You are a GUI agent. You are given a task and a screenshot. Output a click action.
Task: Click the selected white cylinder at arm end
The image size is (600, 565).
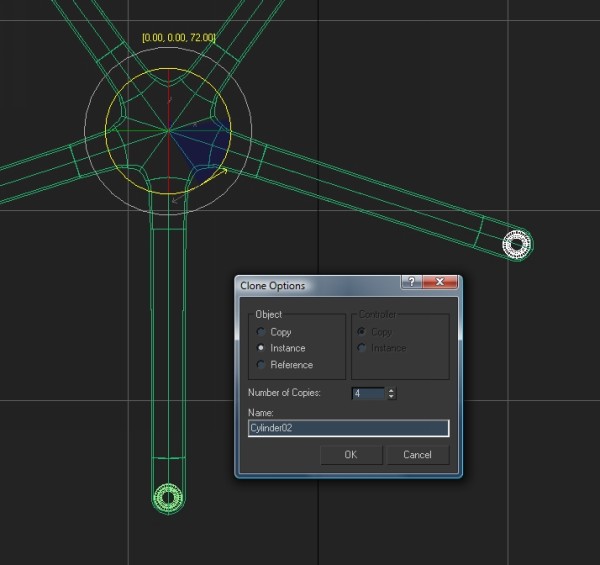click(x=517, y=244)
